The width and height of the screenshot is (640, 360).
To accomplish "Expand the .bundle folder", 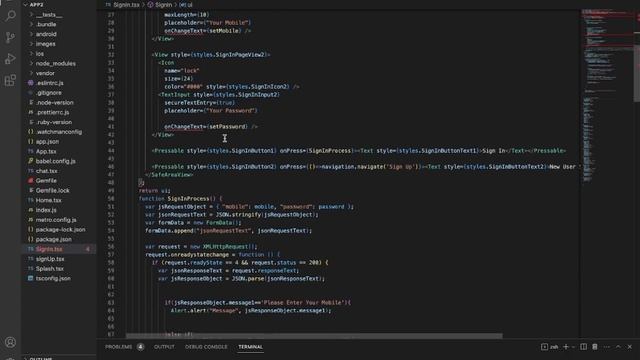I will pos(46,24).
